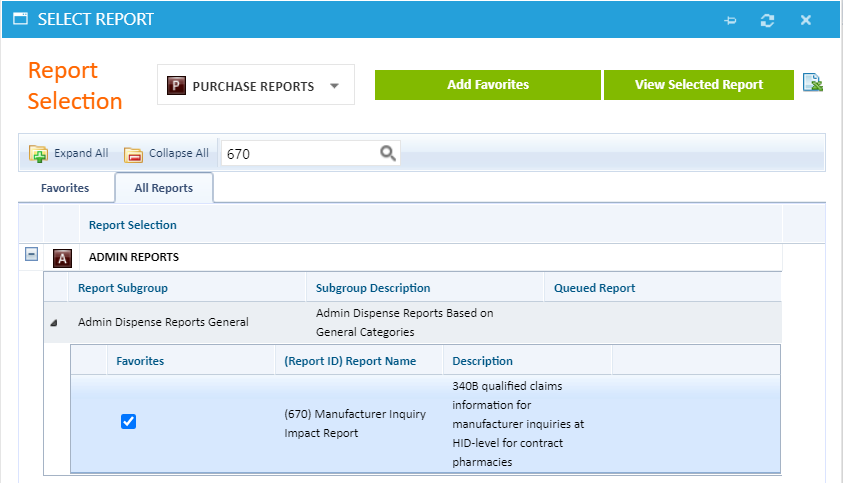Click the Favorites column header
843x483 pixels.
coord(140,361)
